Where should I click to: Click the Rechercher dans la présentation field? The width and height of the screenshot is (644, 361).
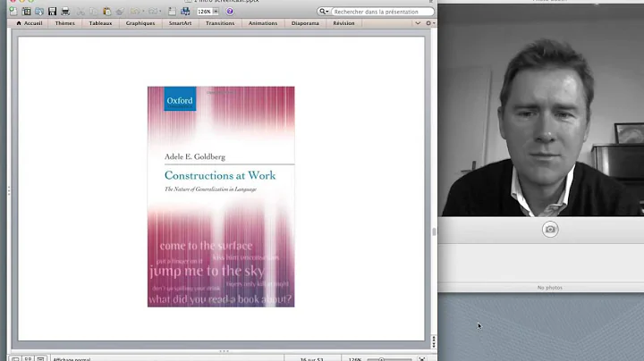382,12
